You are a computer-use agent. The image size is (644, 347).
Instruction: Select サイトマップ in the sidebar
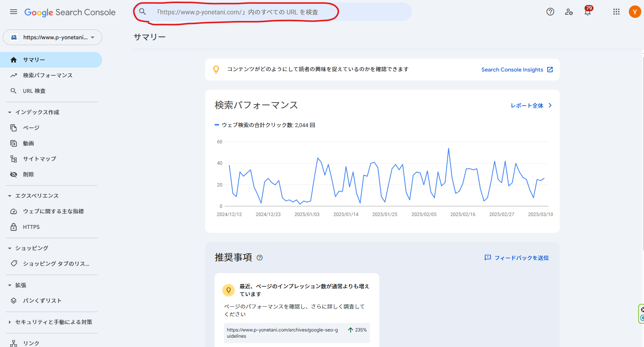click(39, 159)
